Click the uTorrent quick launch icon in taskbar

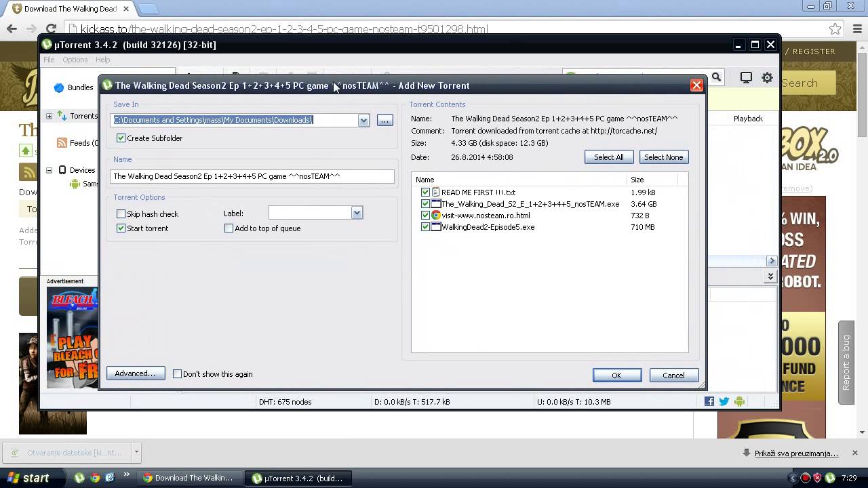[79, 478]
